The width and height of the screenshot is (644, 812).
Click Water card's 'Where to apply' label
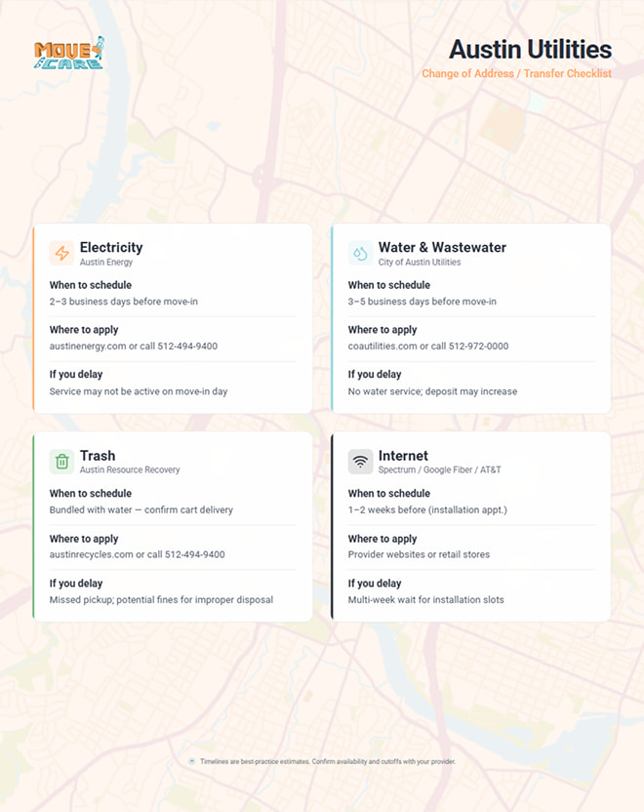point(382,330)
